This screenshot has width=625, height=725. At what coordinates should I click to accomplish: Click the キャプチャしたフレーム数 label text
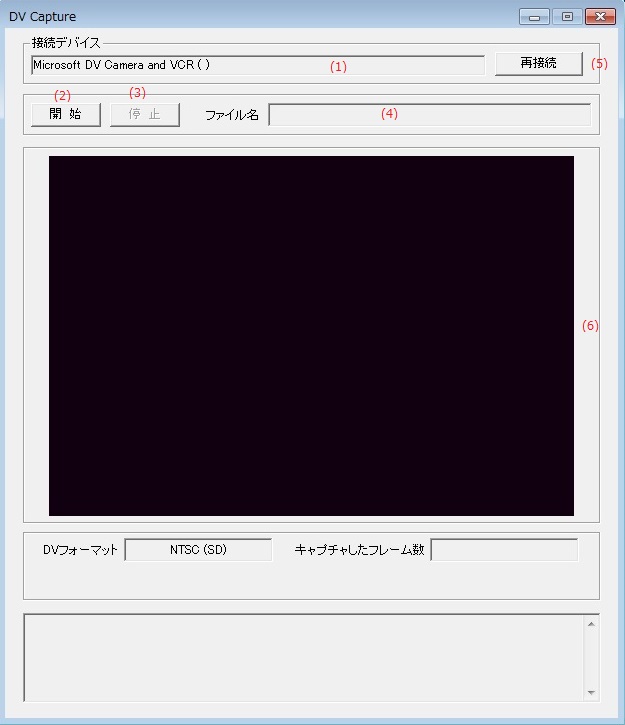tap(359, 550)
